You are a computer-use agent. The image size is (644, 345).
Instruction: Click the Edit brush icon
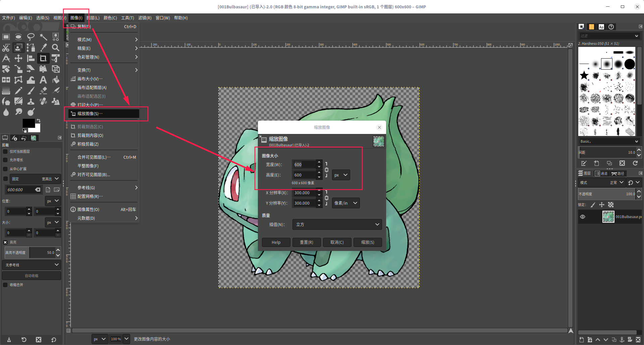coord(584,163)
